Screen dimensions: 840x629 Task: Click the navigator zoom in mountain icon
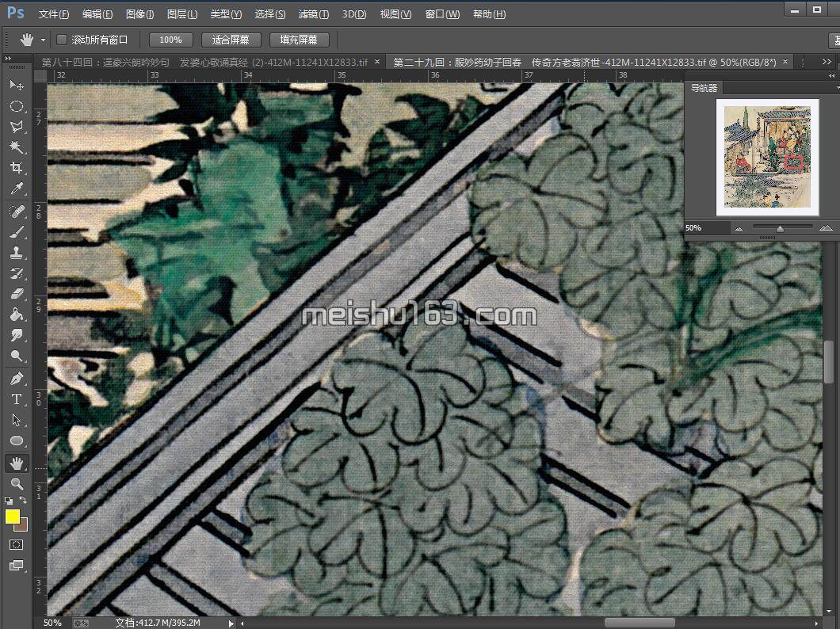pyautogui.click(x=826, y=228)
